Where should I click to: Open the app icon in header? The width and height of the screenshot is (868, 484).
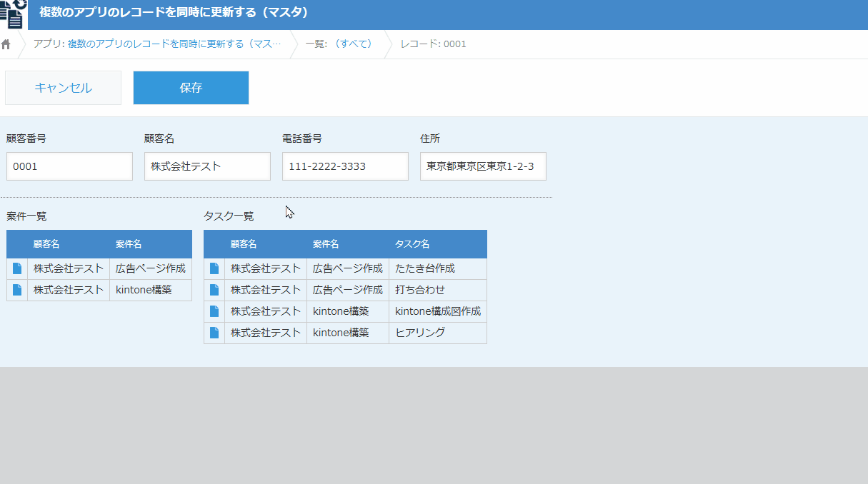coord(14,14)
